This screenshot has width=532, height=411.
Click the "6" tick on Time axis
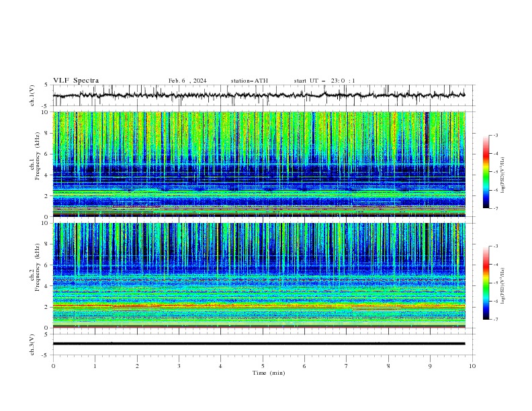tap(304, 366)
